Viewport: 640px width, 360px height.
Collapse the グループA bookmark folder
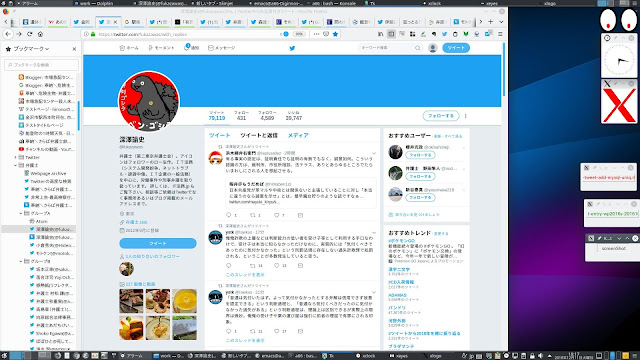pos(21,213)
